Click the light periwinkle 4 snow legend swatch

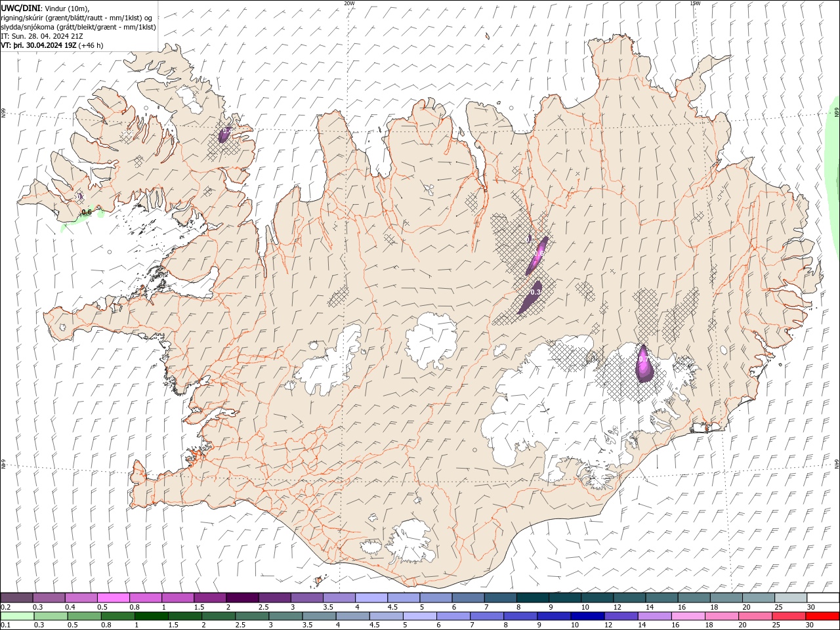[x=371, y=597]
